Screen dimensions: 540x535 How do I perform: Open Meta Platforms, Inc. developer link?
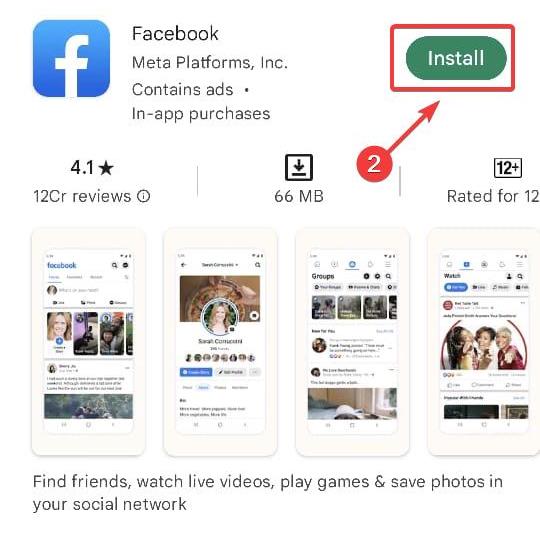pos(210,63)
